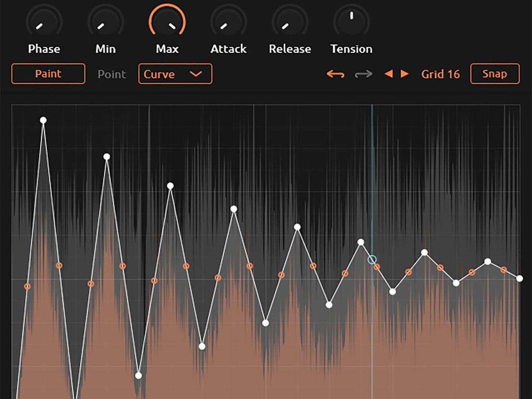The image size is (532, 399).
Task: Click the Release knob
Action: [290, 21]
